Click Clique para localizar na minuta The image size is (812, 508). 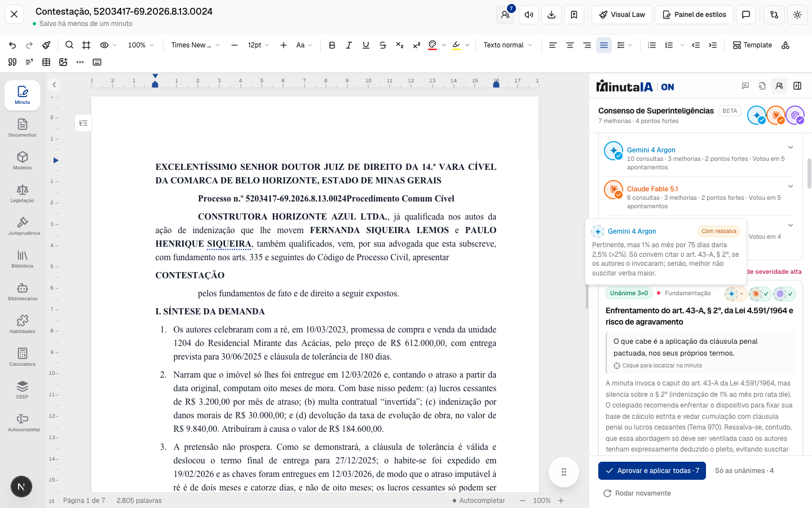click(x=657, y=366)
